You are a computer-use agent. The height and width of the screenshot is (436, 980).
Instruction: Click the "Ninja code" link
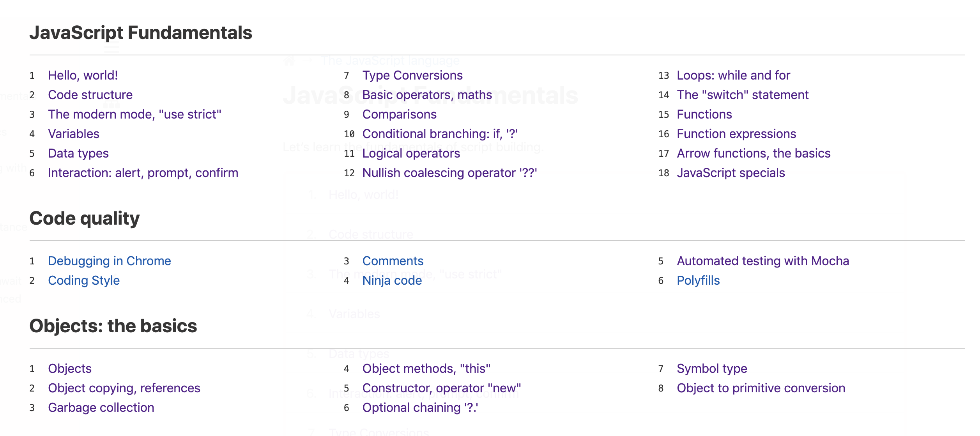392,280
